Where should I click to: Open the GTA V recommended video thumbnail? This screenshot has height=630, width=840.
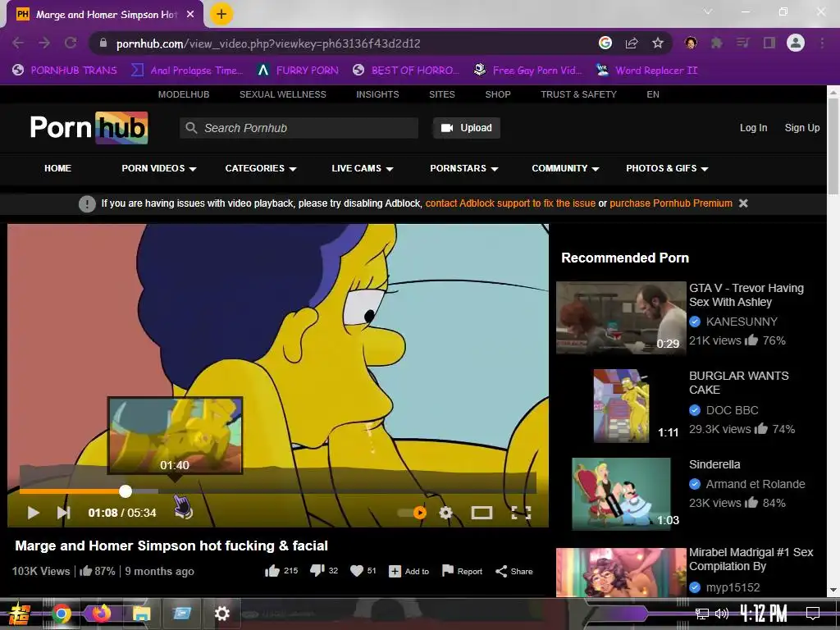[x=621, y=317]
